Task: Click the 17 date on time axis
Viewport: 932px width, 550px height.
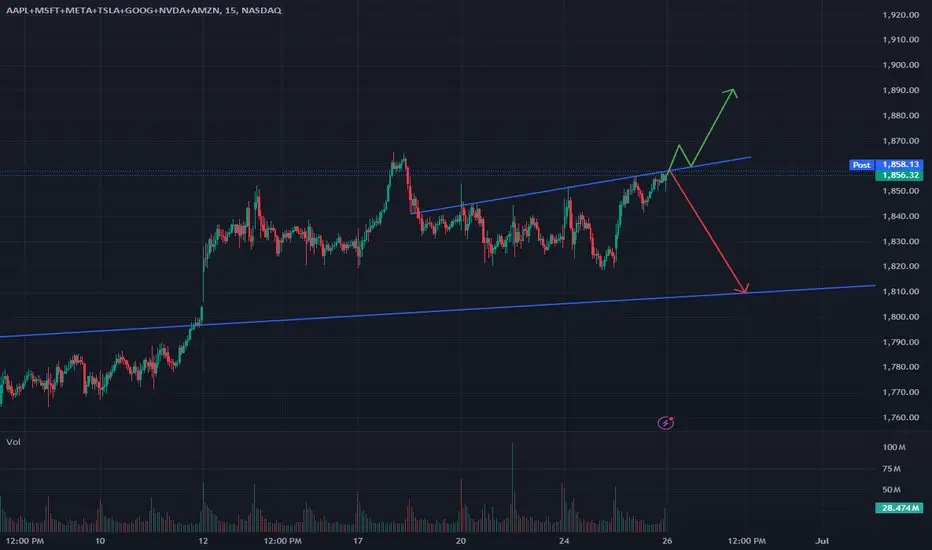Action: pyautogui.click(x=358, y=541)
